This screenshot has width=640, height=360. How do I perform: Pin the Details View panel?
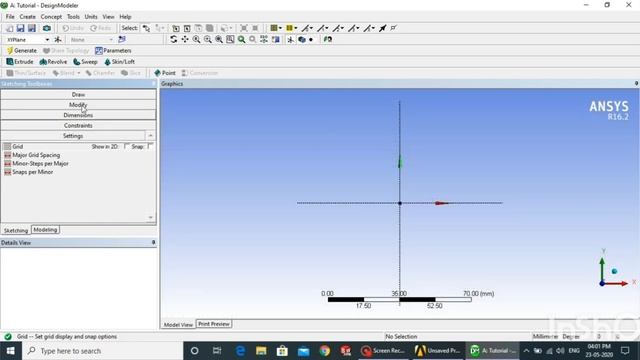pos(153,242)
